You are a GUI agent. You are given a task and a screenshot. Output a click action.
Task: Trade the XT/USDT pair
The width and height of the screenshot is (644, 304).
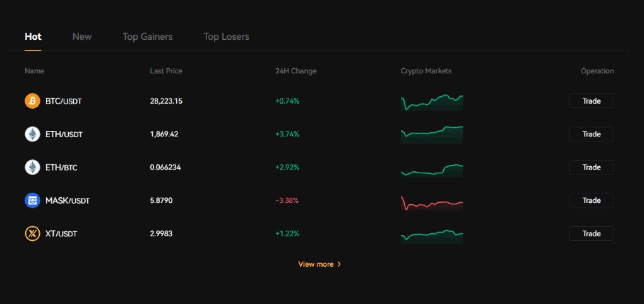pyautogui.click(x=592, y=234)
